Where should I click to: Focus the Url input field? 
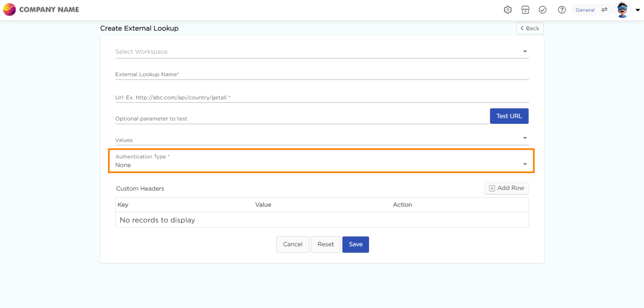tap(321, 97)
